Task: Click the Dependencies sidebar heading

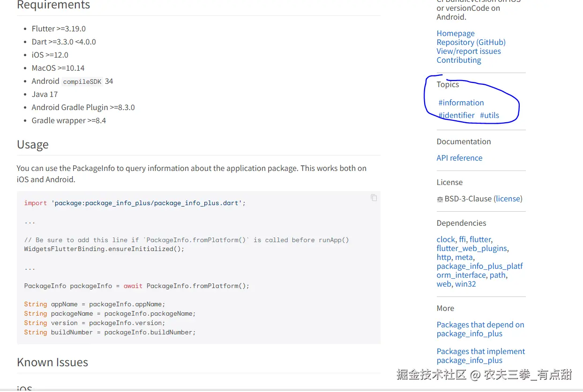Action: (462, 223)
